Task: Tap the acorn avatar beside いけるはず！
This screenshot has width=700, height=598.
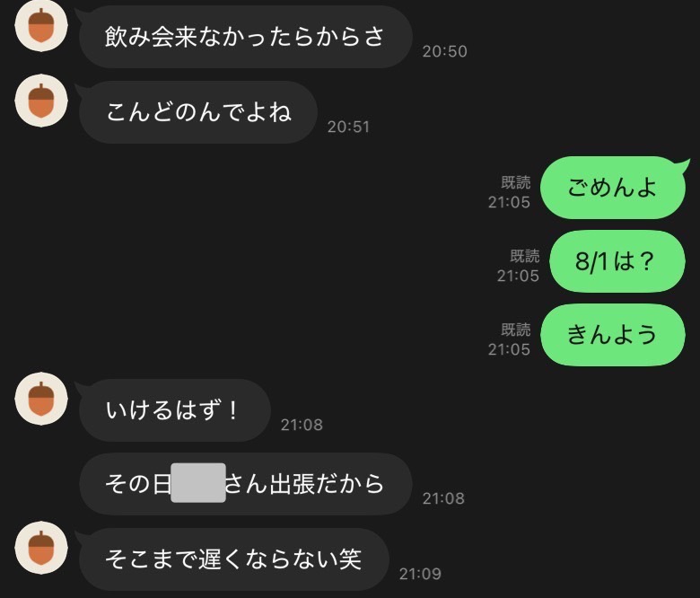Action: click(41, 399)
